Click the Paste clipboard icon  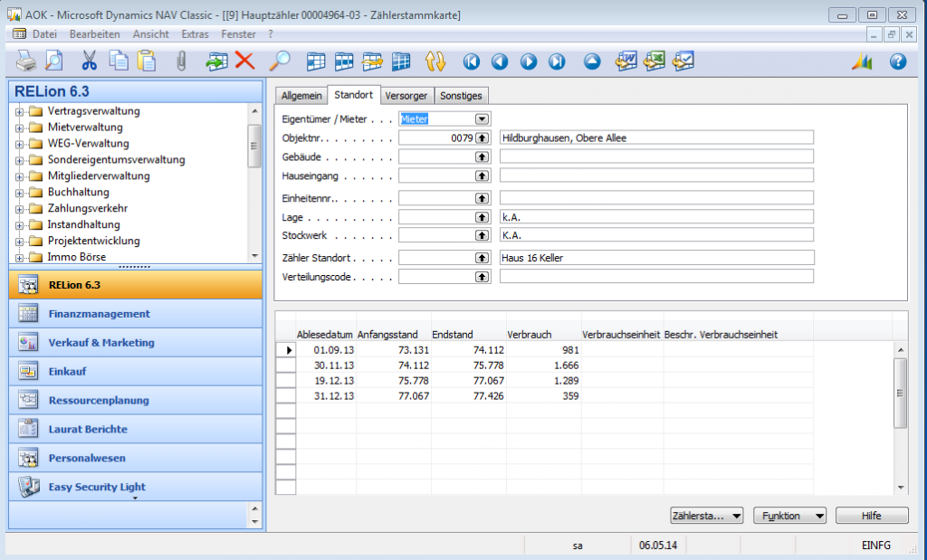[146, 61]
